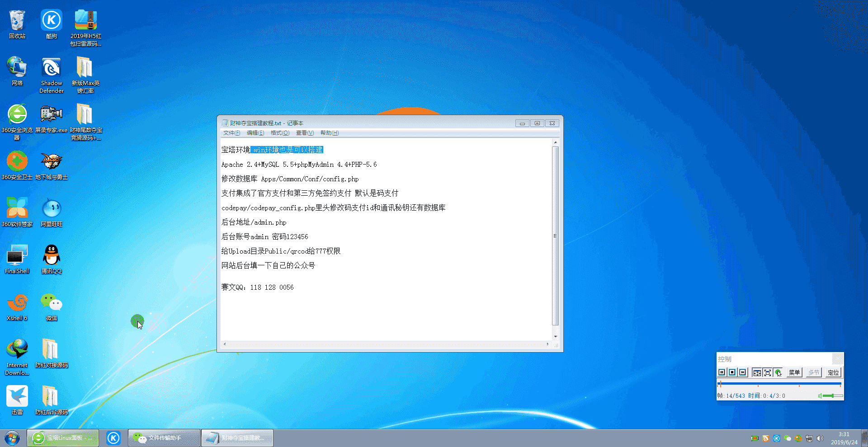Click the 定位 button in 控制 panel
Image resolution: width=868 pixels, height=447 pixels.
click(x=833, y=372)
